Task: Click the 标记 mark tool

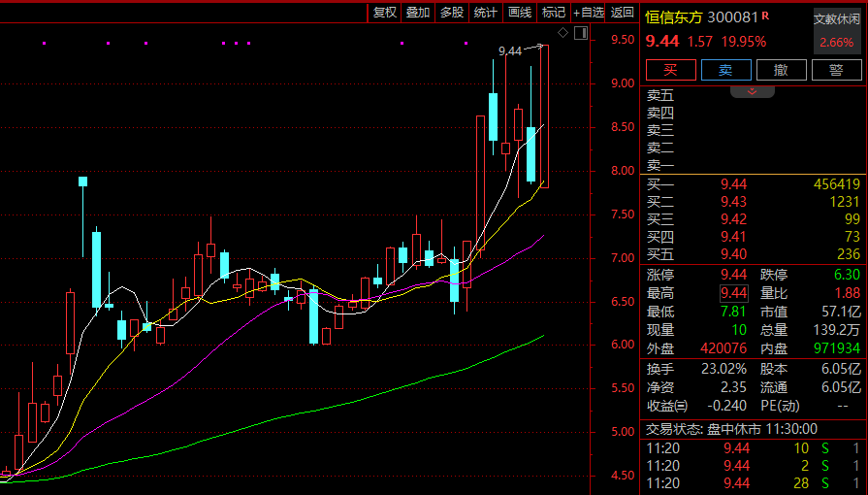Action: tap(553, 13)
